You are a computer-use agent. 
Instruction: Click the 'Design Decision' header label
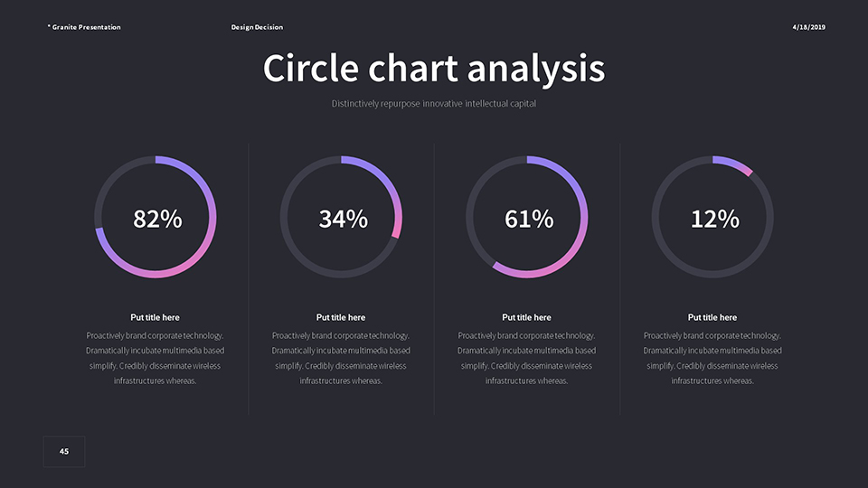257,27
